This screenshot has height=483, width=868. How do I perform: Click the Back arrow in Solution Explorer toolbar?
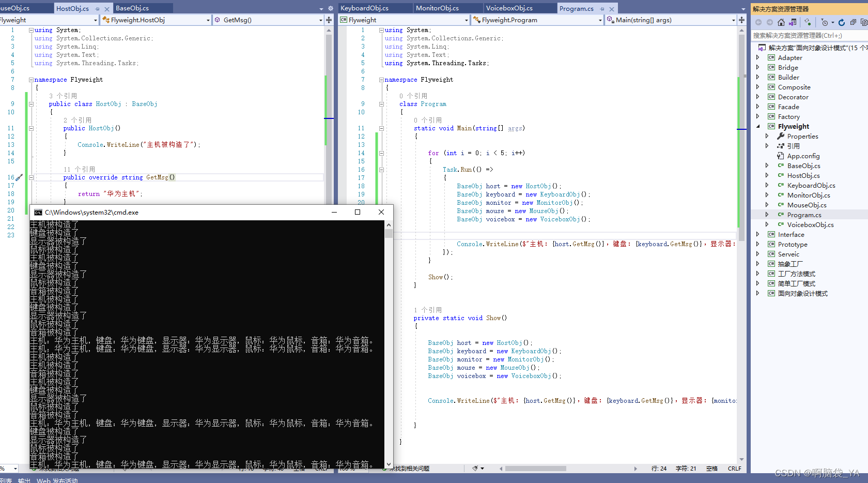click(758, 22)
